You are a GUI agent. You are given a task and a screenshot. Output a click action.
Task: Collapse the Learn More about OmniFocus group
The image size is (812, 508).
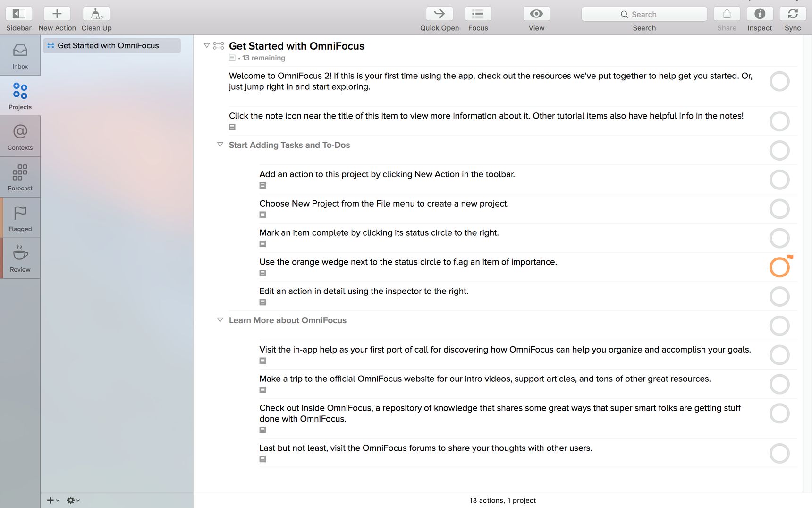tap(220, 320)
